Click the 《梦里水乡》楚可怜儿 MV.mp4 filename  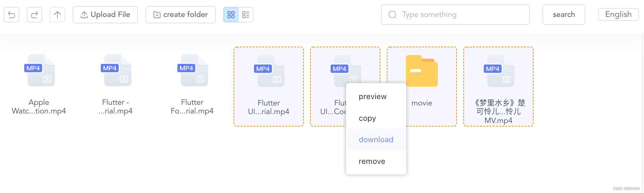[x=498, y=112]
